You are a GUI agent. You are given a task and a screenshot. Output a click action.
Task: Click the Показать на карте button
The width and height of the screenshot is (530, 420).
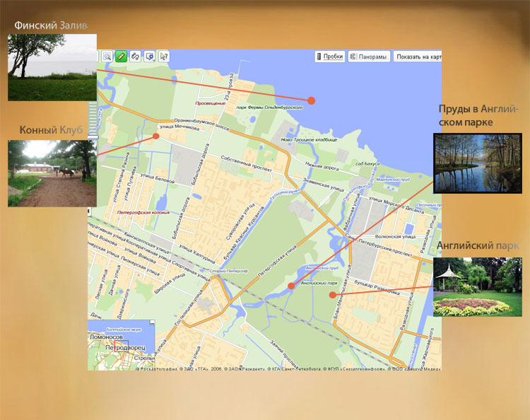tap(418, 57)
